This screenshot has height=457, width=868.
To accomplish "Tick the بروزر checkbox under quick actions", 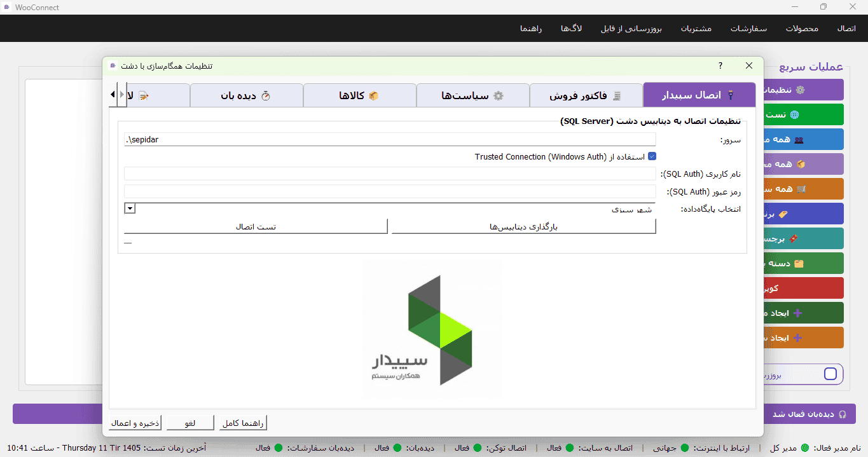I will pos(830,374).
